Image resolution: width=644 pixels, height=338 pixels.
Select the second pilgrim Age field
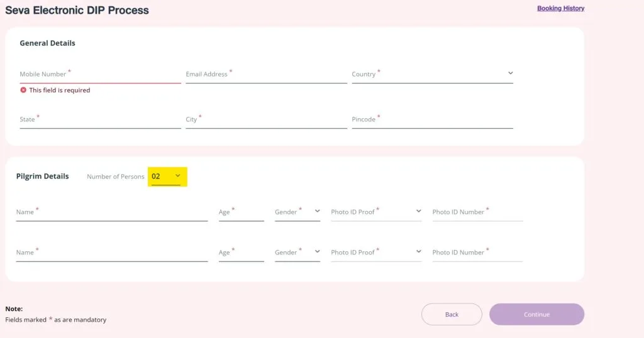tap(241, 253)
